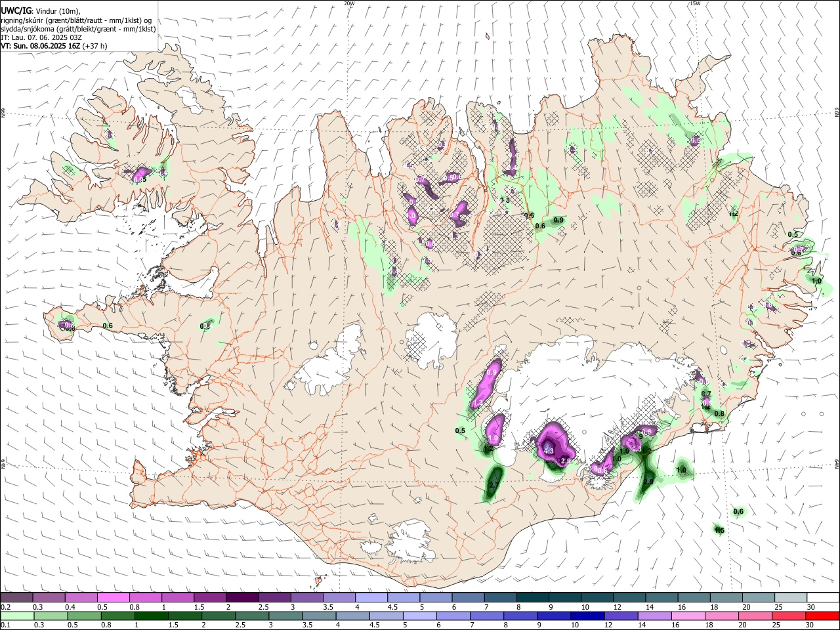The height and width of the screenshot is (630, 840).
Task: Pick the bright red 30 rain swatch
Action: (x=822, y=616)
